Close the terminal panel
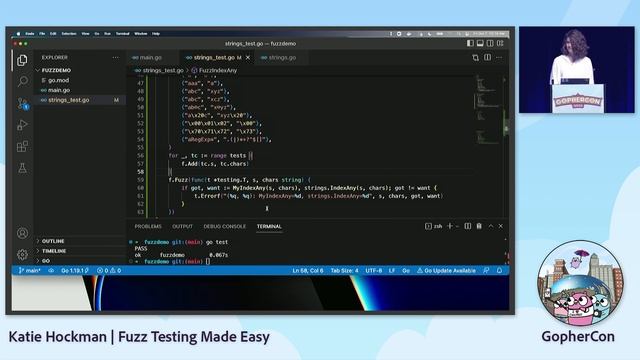This screenshot has height=360, width=640. point(501,226)
